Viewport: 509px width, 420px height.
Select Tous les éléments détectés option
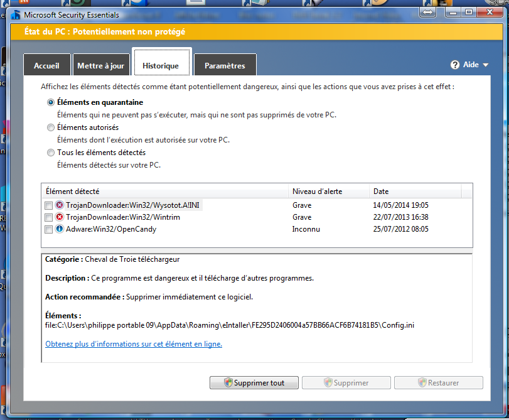(x=51, y=153)
